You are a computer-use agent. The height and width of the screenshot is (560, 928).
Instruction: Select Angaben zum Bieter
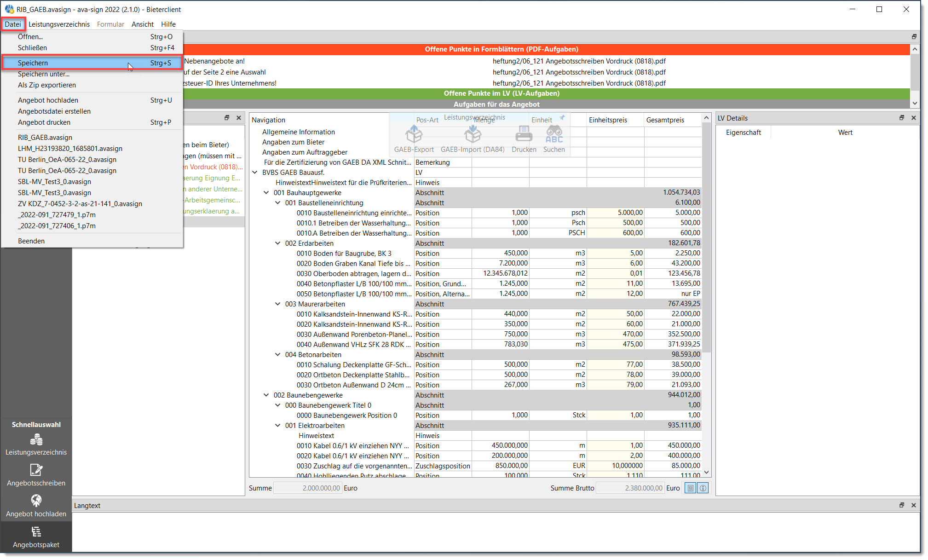point(293,142)
